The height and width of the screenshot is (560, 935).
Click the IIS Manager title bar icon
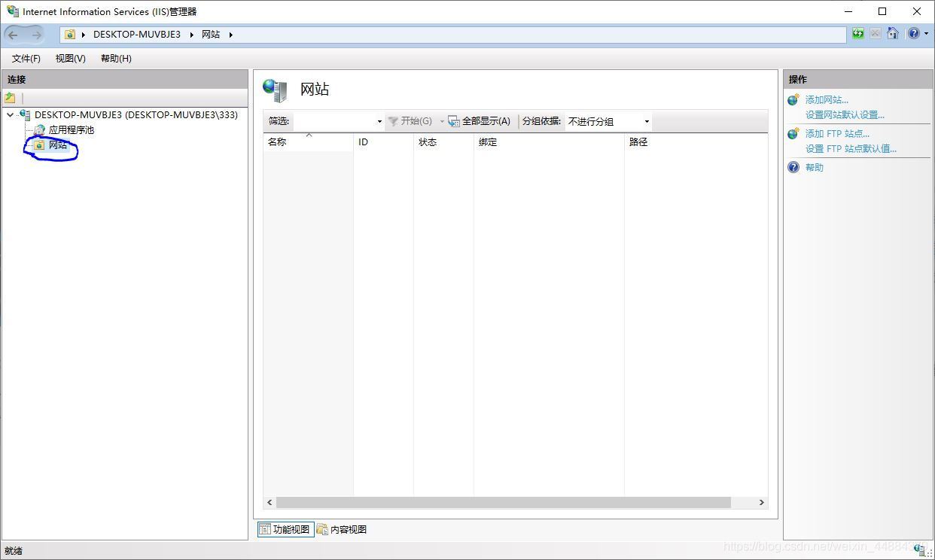(13, 11)
